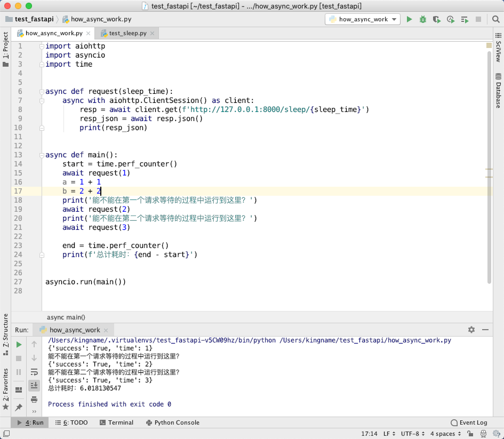The width and height of the screenshot is (504, 439).
Task: Click the Profile run icon in top toolbar
Action: [451, 20]
